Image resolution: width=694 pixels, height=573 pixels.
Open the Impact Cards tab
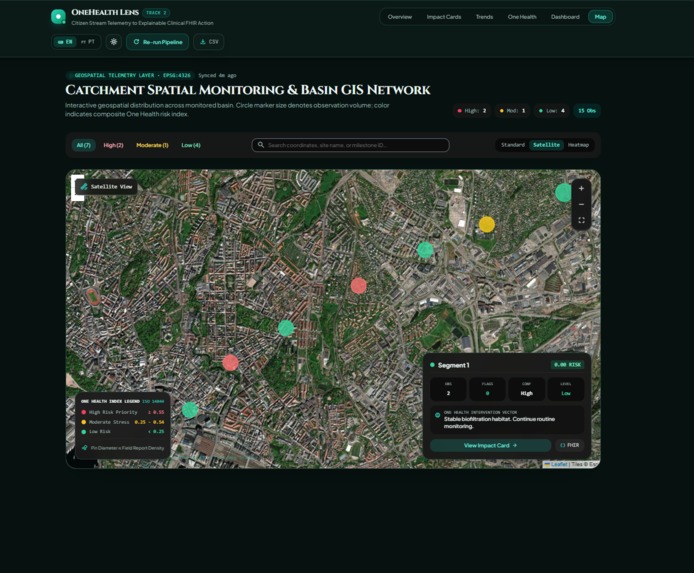(x=443, y=17)
